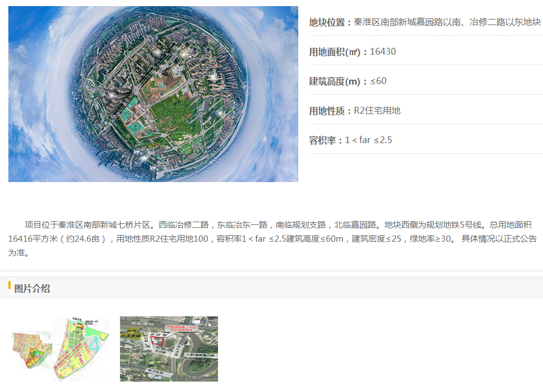
Task: Click the left of the two top hotspots
Action: tap(158, 52)
